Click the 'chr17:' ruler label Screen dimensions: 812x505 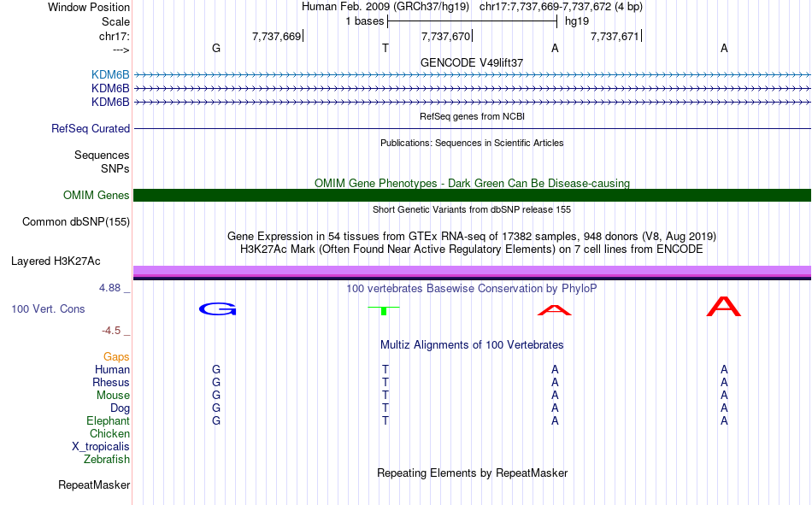[x=115, y=36]
